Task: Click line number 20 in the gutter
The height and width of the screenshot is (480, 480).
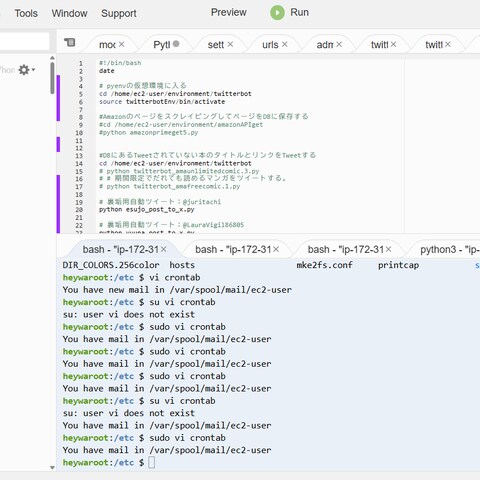Action: (79, 210)
